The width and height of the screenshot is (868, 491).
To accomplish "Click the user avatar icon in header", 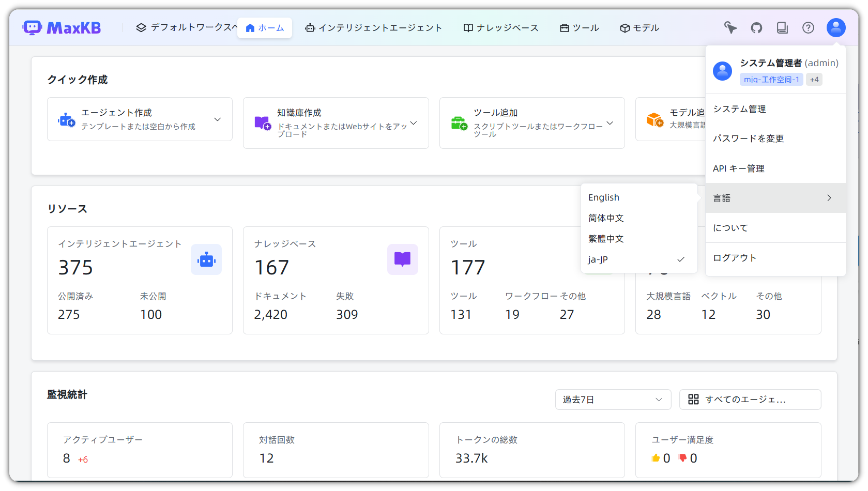I will coord(836,27).
